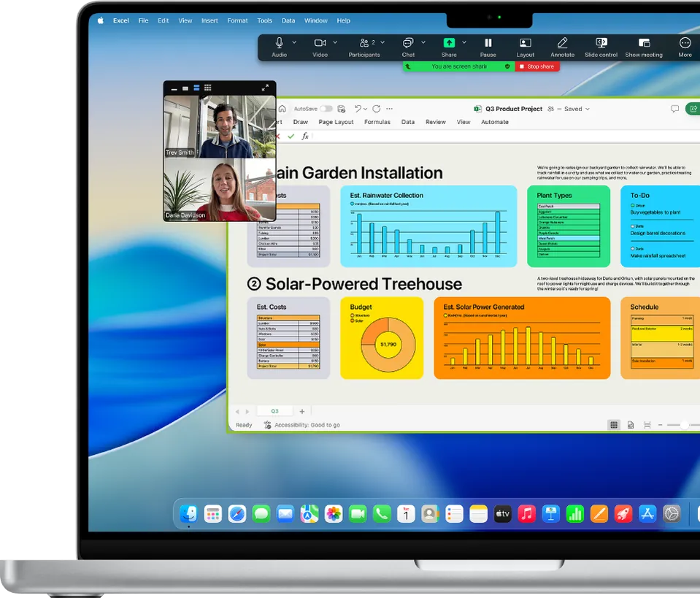The width and height of the screenshot is (700, 598).
Task: Select the Q3 sheet tab
Action: [274, 411]
